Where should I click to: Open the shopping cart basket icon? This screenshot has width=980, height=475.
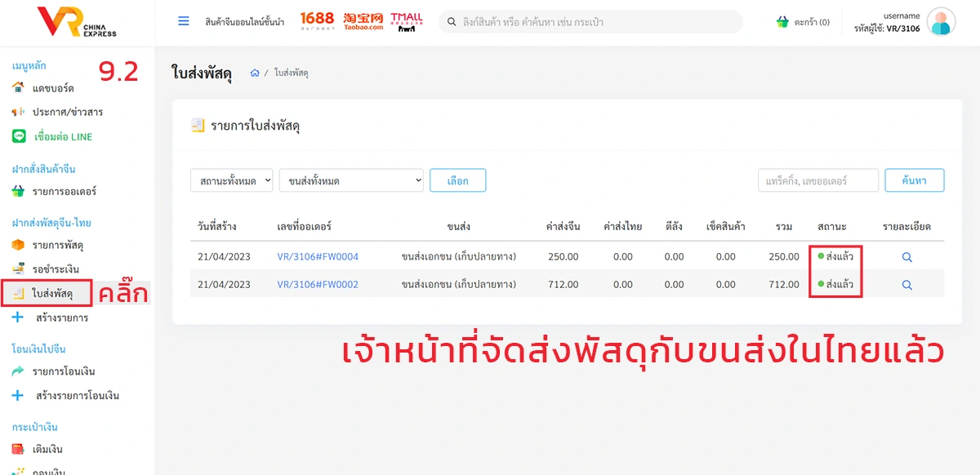pos(782,22)
